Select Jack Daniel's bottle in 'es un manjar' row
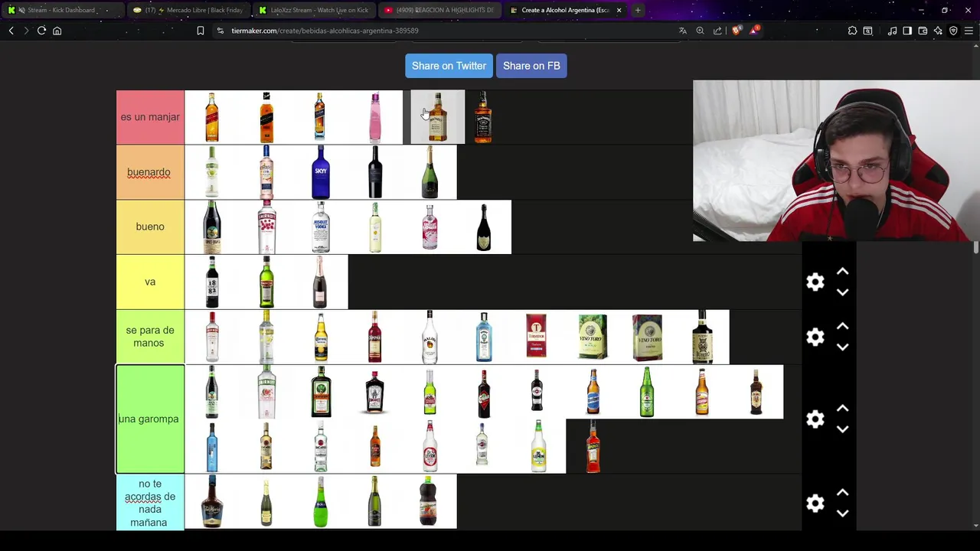 coord(483,117)
